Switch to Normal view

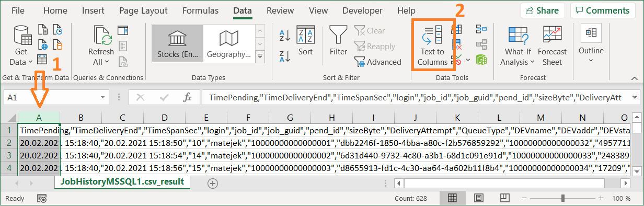[453, 198]
